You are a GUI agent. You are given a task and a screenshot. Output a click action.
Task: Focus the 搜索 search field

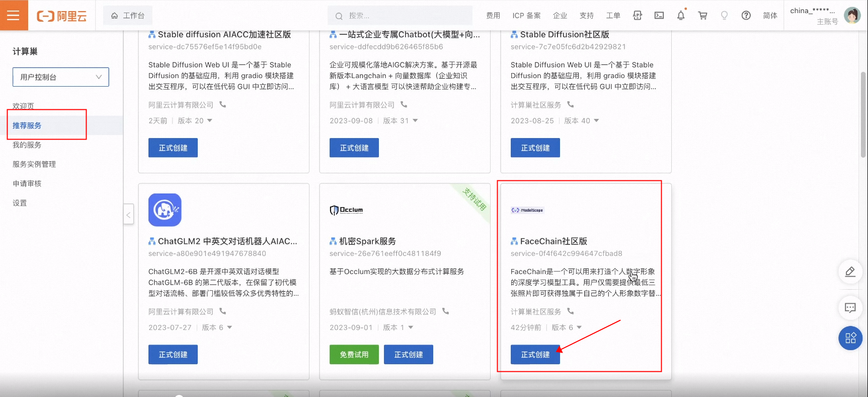pos(400,16)
